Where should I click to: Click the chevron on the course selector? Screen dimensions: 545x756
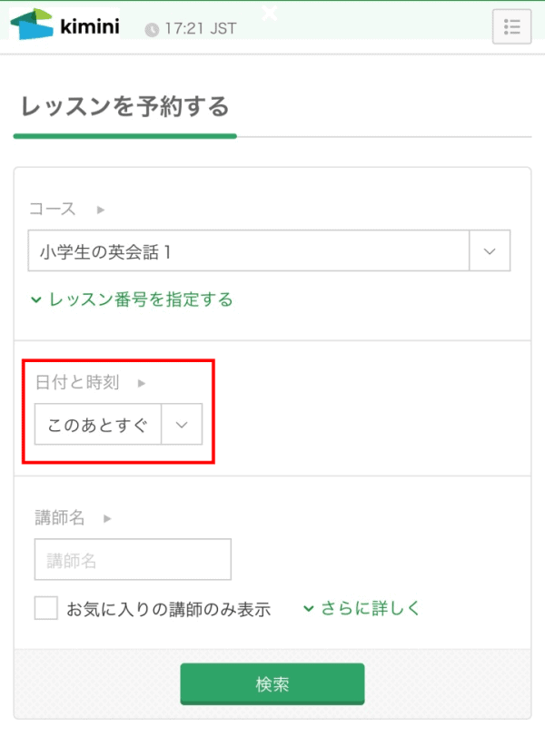489,250
